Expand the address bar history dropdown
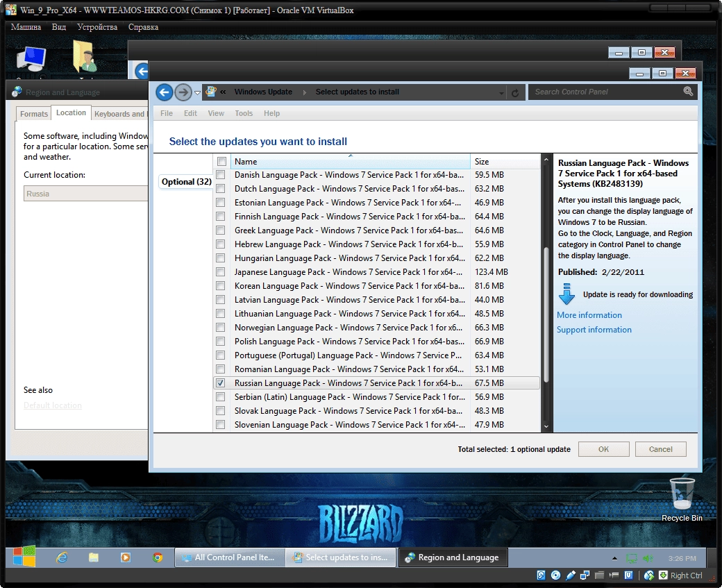 (x=501, y=93)
